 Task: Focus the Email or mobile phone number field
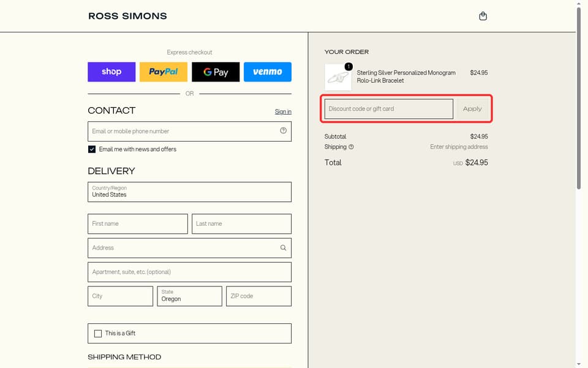coord(189,131)
